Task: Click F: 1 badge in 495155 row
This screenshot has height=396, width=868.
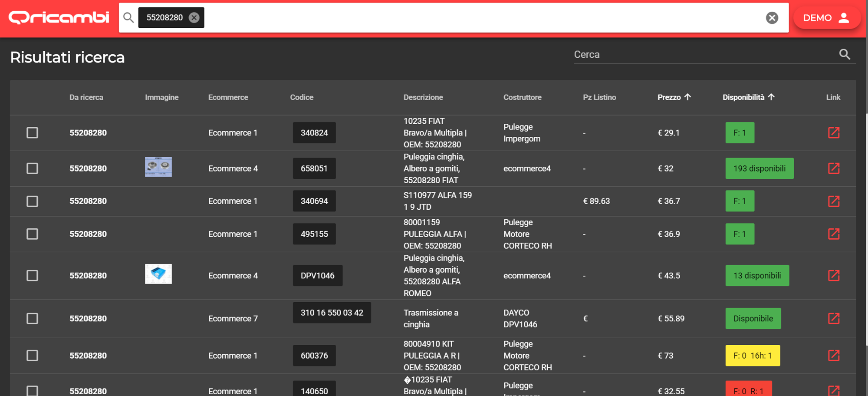Action: [x=740, y=234]
